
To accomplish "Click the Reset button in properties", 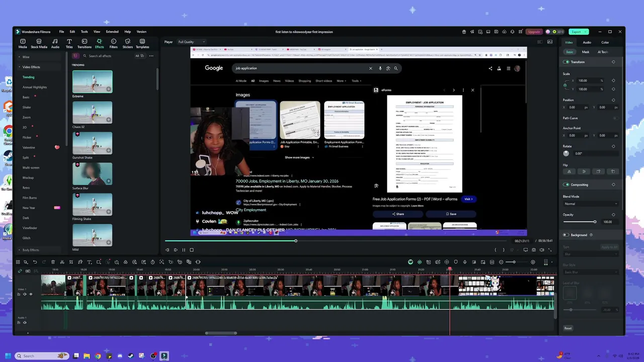I will (568, 328).
